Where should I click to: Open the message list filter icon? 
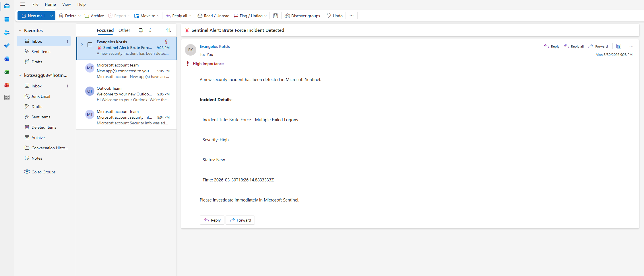(159, 30)
